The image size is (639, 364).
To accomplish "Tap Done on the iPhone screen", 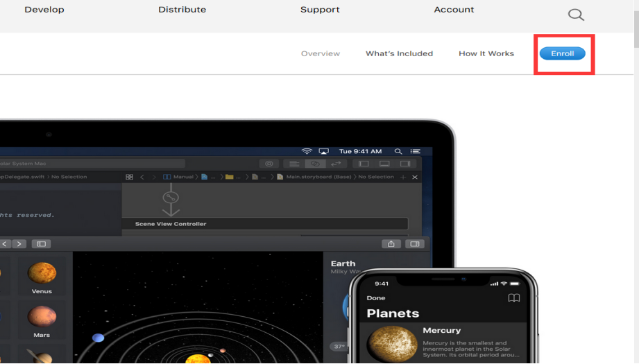I will (376, 297).
